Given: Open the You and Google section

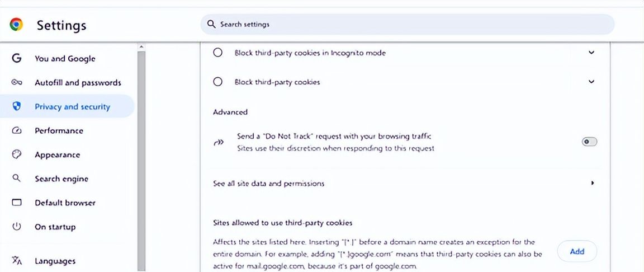Looking at the screenshot, I should click(65, 58).
